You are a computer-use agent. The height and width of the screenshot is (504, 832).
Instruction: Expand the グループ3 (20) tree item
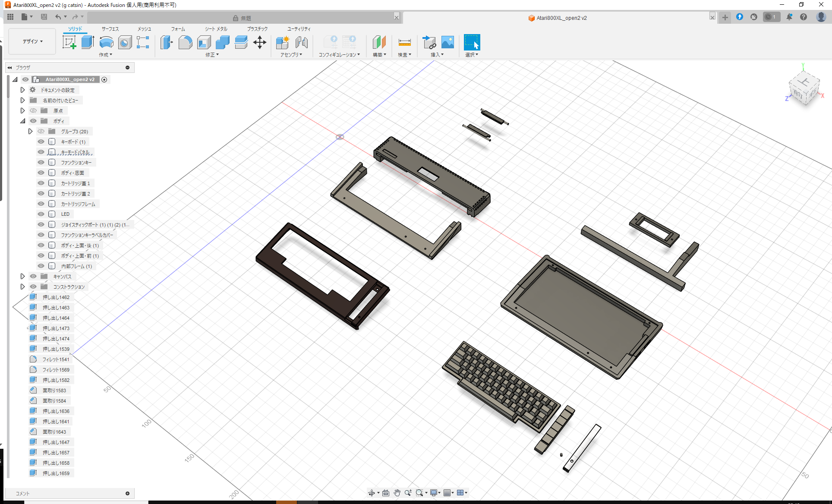click(30, 131)
